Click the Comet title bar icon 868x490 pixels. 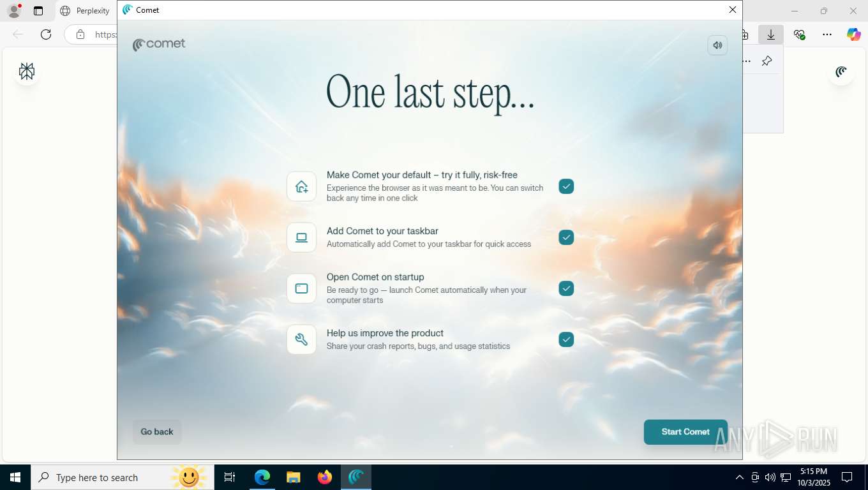128,10
